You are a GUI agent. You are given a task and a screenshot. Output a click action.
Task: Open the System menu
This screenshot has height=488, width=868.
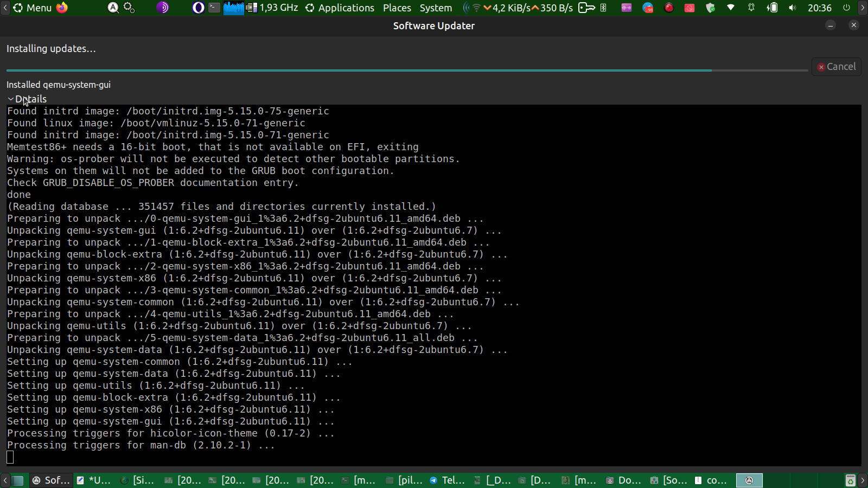[x=436, y=8]
